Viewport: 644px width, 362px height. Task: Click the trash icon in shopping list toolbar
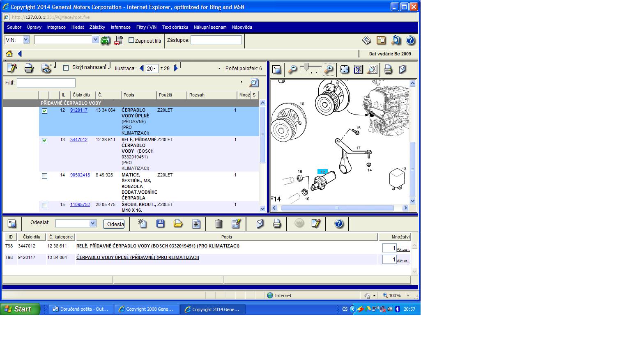[218, 224]
